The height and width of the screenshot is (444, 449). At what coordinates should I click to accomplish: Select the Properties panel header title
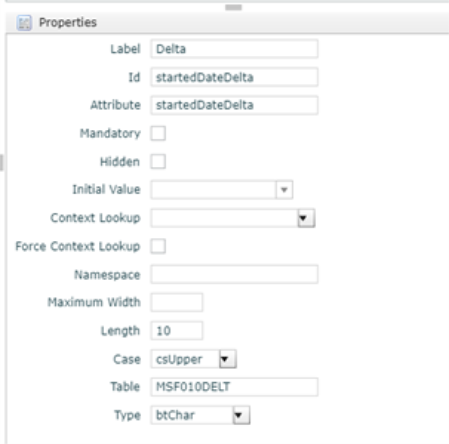click(68, 22)
